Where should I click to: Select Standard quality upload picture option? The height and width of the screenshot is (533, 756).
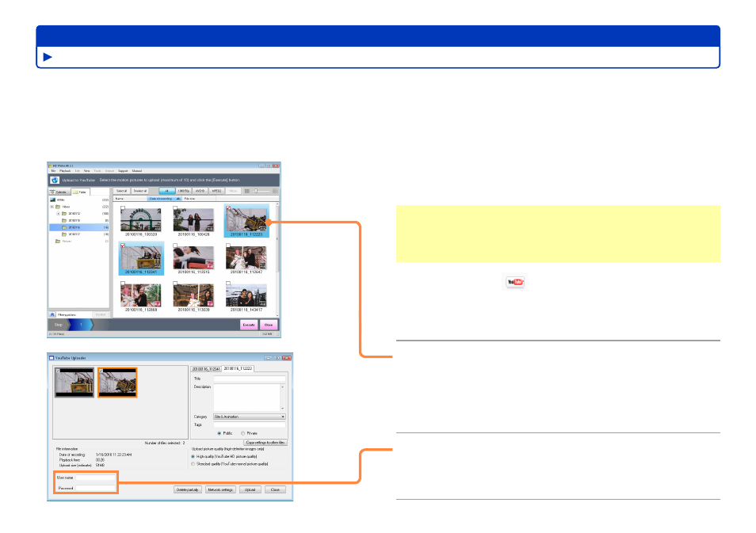[193, 464]
